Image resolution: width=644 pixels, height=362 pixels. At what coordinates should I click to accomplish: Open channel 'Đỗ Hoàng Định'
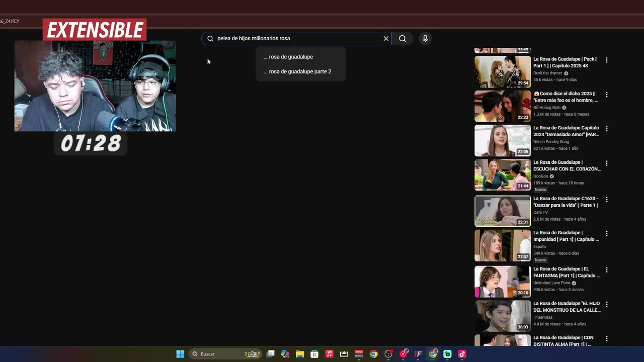pos(547,108)
